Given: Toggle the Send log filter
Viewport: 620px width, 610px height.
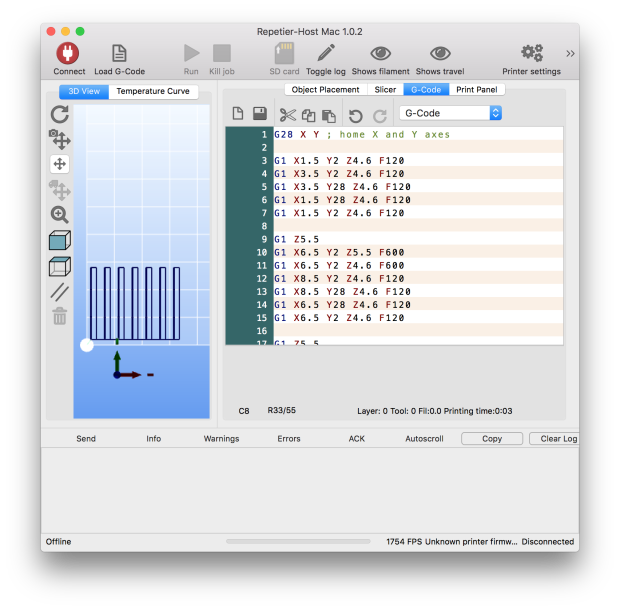Looking at the screenshot, I should (x=86, y=439).
